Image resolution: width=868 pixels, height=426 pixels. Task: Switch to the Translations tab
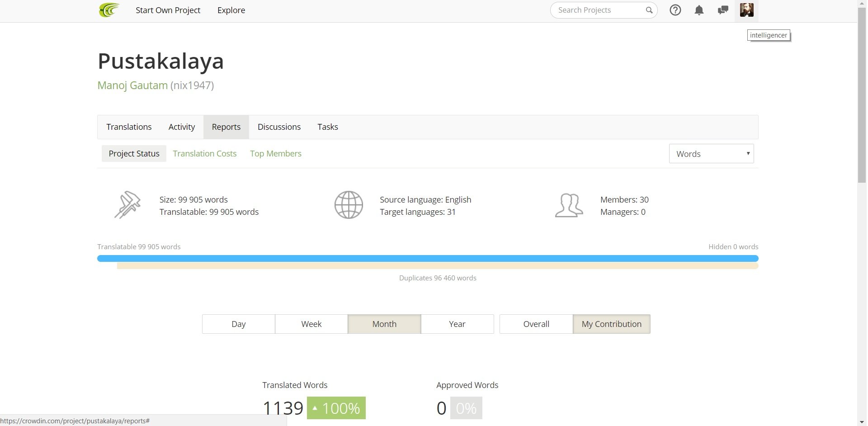point(129,127)
